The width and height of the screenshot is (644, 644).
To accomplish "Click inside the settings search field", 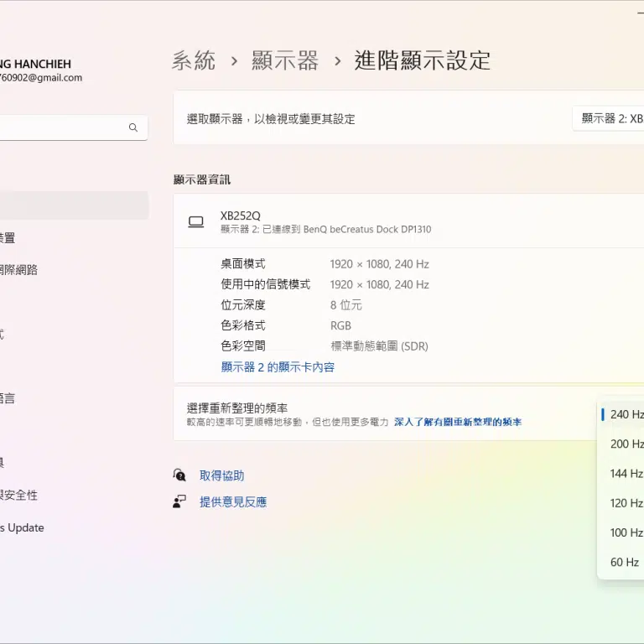I will (x=59, y=127).
